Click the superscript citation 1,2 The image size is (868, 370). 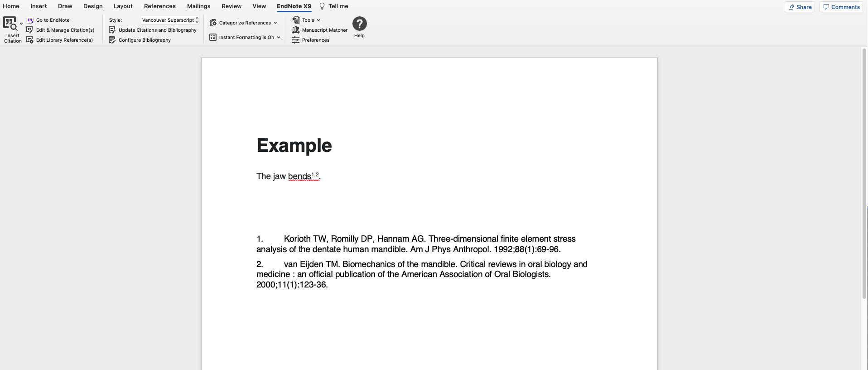315,175
